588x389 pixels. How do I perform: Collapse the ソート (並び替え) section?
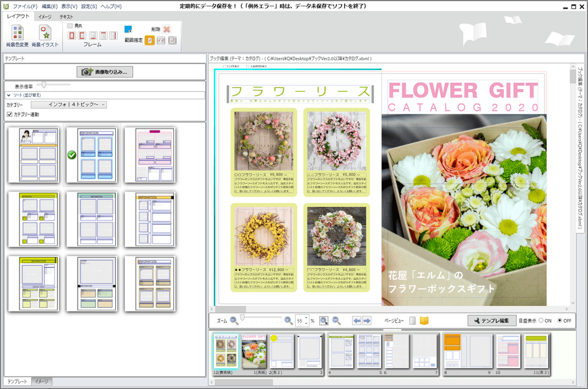[x=9, y=95]
